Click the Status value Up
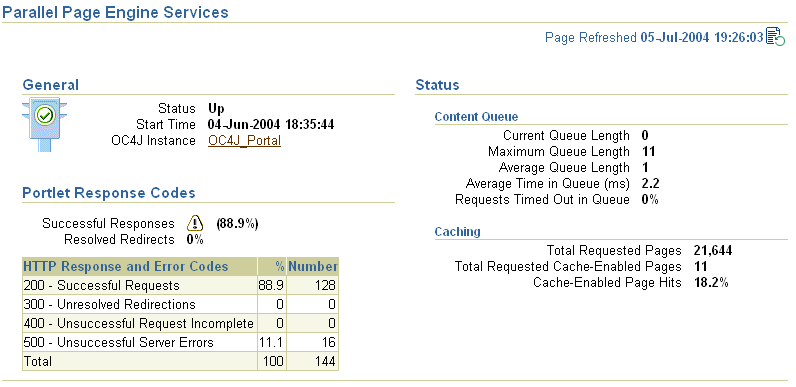The image size is (796, 387). point(216,109)
